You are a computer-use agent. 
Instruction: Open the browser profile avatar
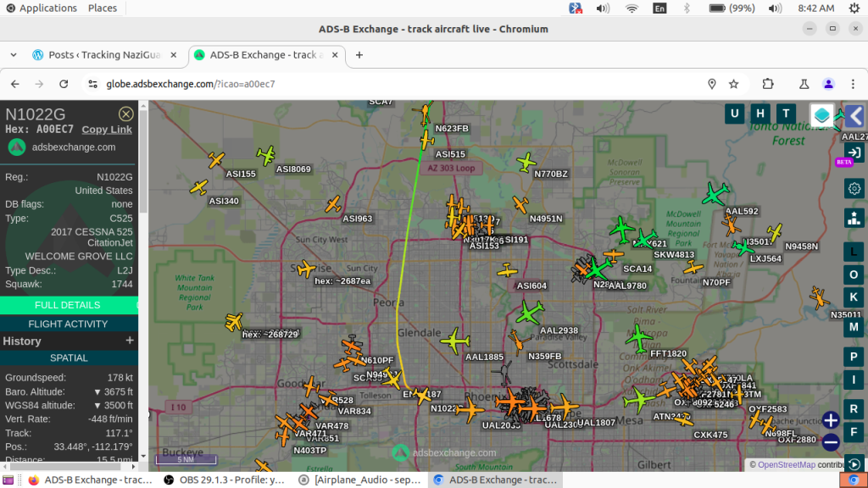point(828,84)
